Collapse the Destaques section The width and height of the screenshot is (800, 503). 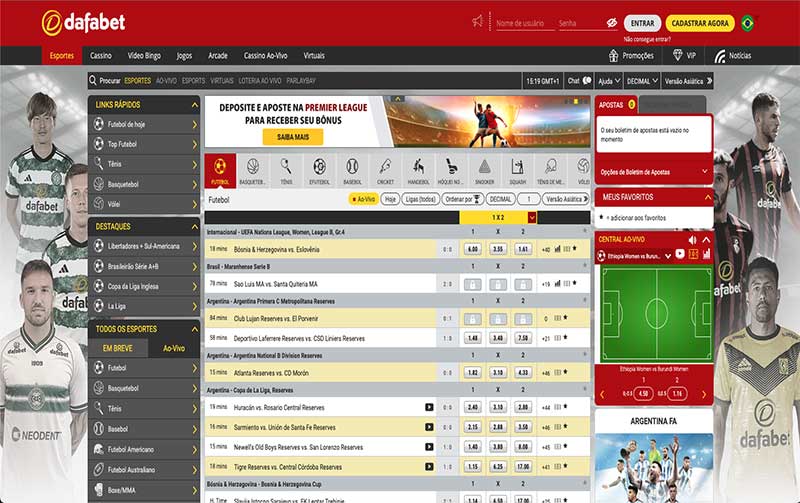coord(194,227)
